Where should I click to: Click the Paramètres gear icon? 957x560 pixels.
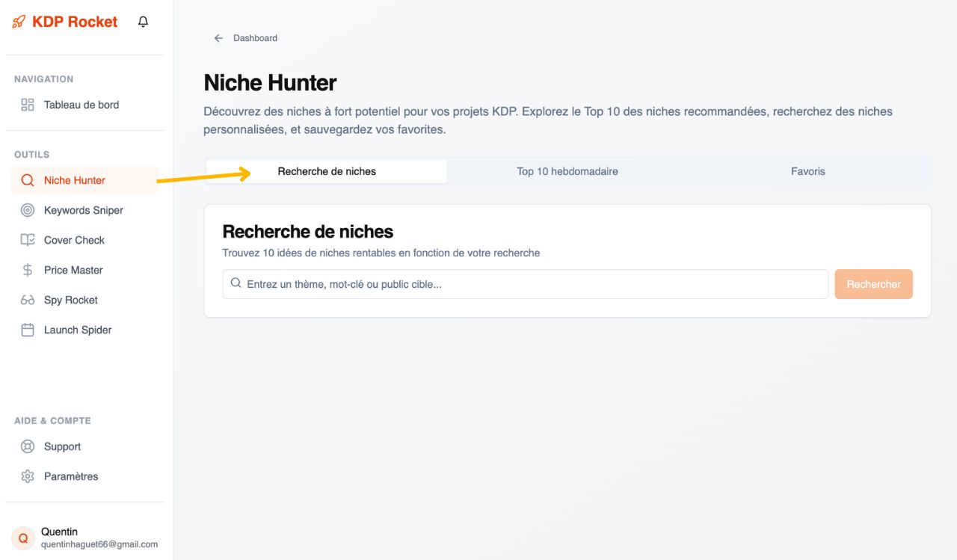[28, 476]
